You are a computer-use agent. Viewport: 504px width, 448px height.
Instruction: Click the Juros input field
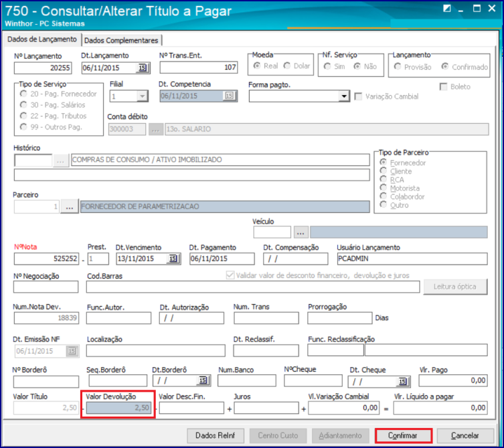point(266,408)
